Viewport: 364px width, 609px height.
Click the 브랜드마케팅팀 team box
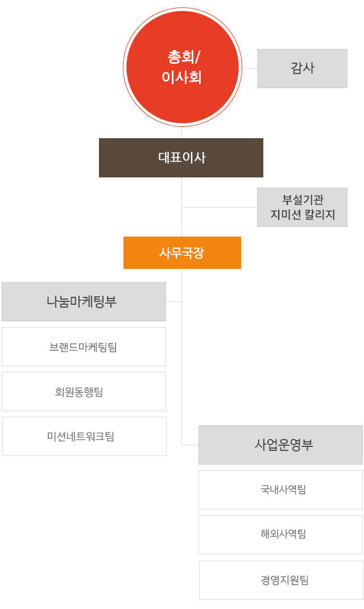(x=84, y=346)
